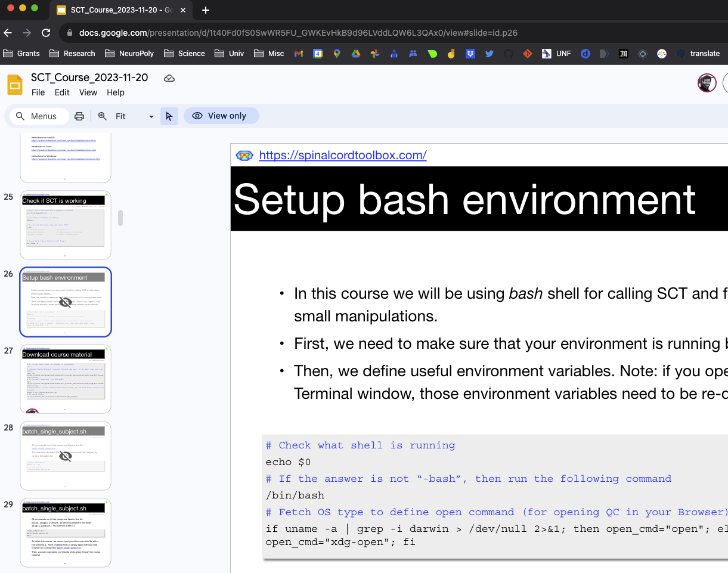The height and width of the screenshot is (573, 728).
Task: Click the site security padlock in address bar
Action: (70, 33)
